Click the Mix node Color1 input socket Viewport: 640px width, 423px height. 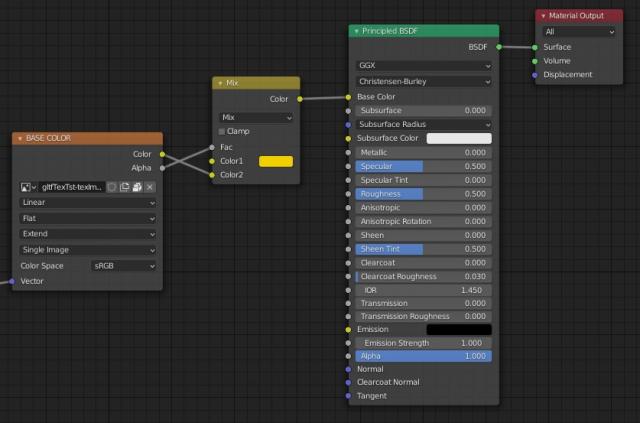pos(212,161)
